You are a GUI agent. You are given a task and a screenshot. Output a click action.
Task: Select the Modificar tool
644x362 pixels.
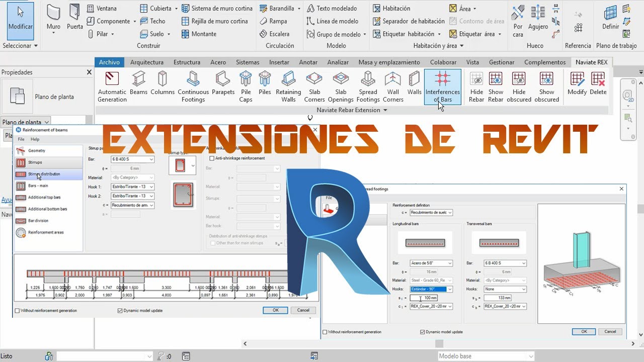point(21,20)
